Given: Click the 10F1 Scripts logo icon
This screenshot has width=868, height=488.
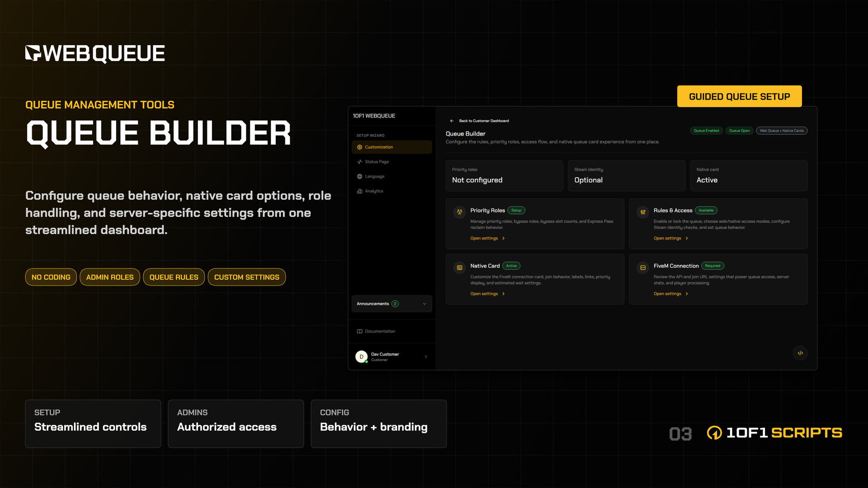Looking at the screenshot, I should [714, 433].
